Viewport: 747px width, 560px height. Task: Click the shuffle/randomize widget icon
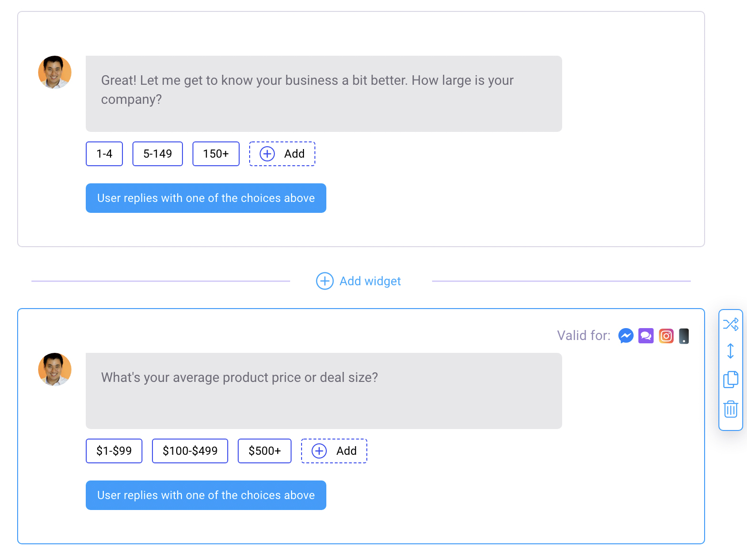(x=730, y=324)
